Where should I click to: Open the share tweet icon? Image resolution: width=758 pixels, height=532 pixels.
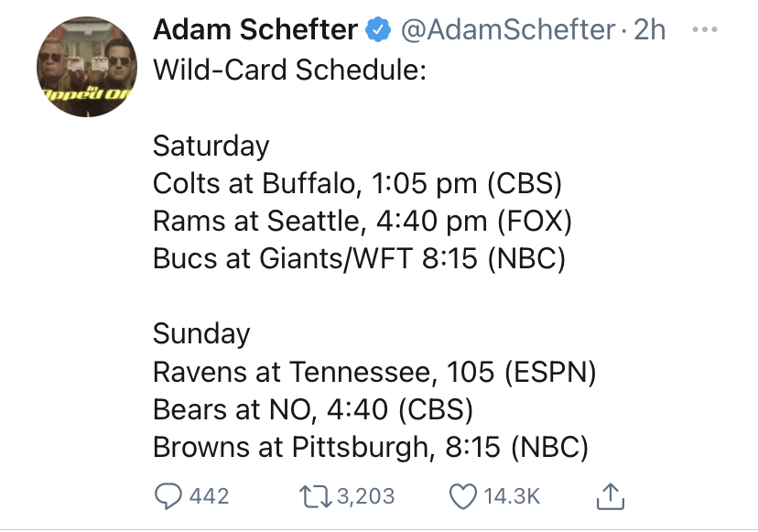pos(610,495)
